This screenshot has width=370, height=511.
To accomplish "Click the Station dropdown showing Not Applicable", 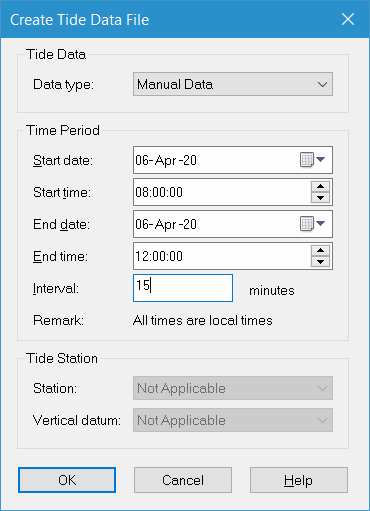I will point(233,388).
